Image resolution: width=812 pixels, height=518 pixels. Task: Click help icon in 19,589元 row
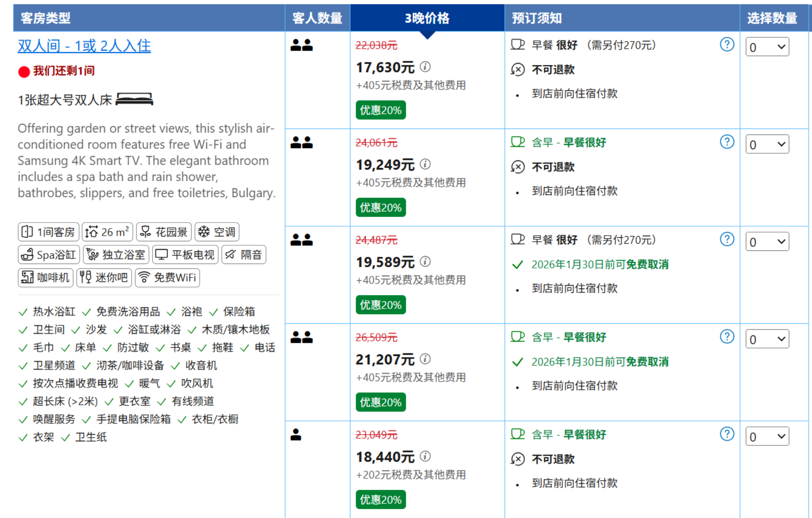(x=726, y=239)
